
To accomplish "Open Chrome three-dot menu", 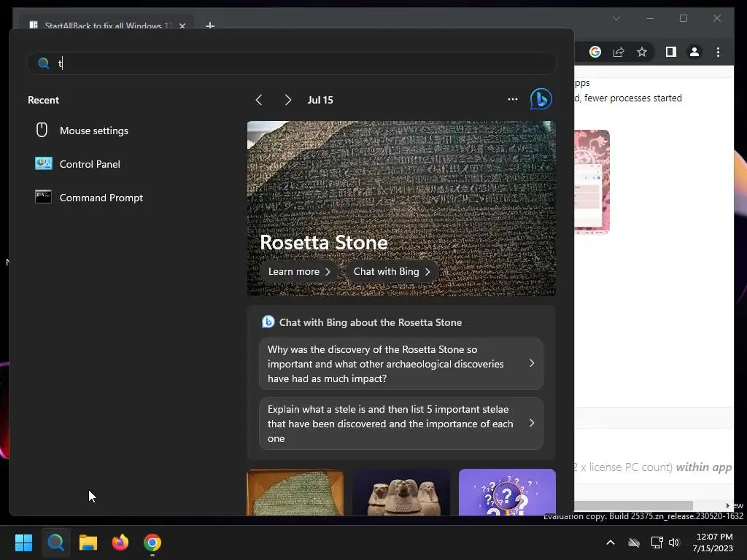I will (718, 52).
